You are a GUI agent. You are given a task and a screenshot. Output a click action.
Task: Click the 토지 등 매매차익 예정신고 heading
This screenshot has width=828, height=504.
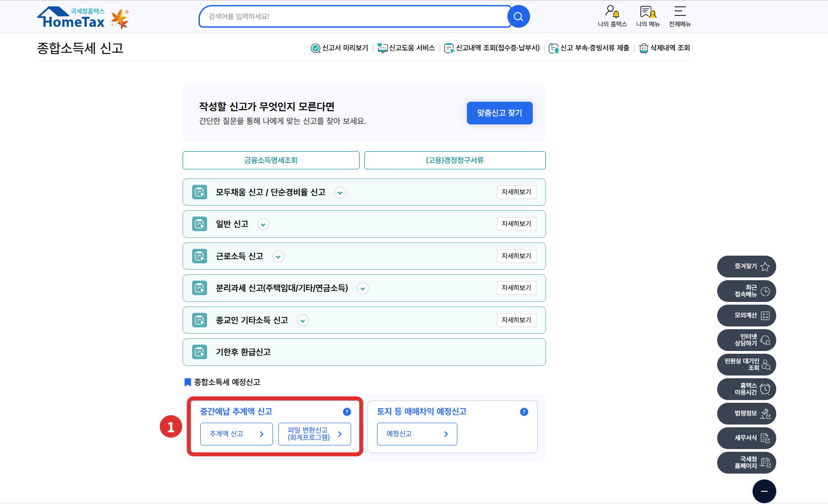(422, 412)
